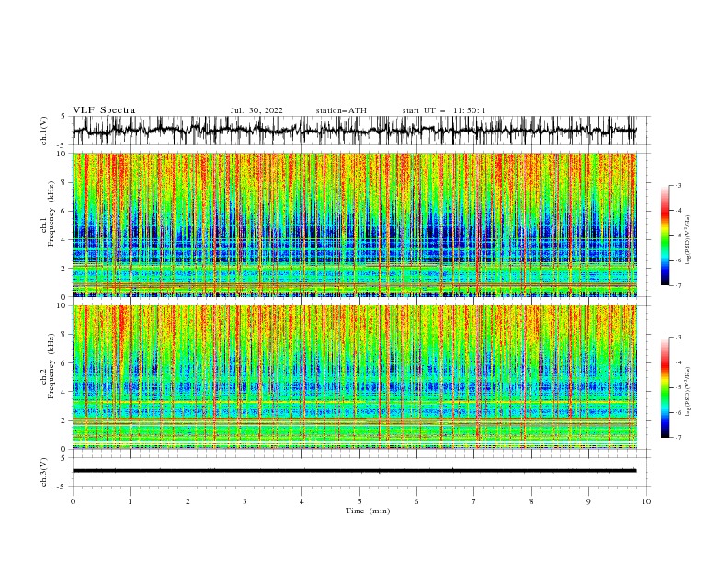Screen dimensions: 728x563
Task: Click the time axis tick label '7'
Action: click(x=474, y=501)
